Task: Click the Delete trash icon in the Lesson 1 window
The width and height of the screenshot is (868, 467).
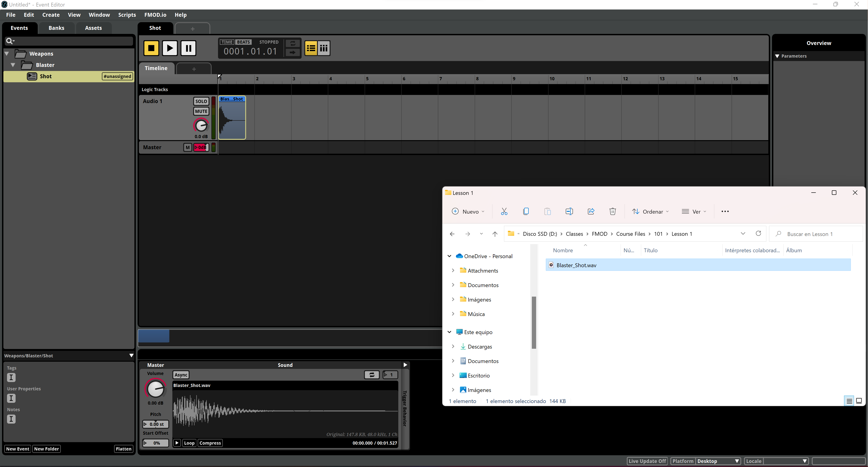Action: [612, 211]
